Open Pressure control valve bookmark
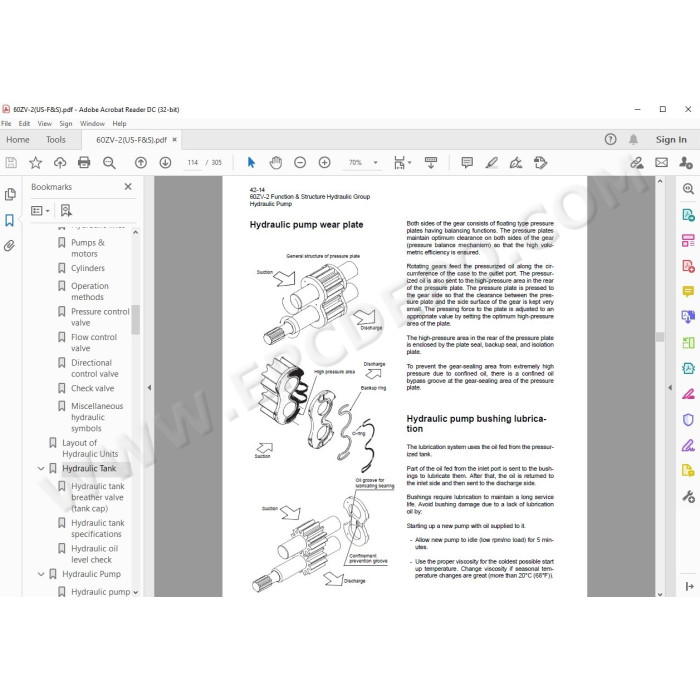Screen dimensions: 700x700 (x=100, y=317)
